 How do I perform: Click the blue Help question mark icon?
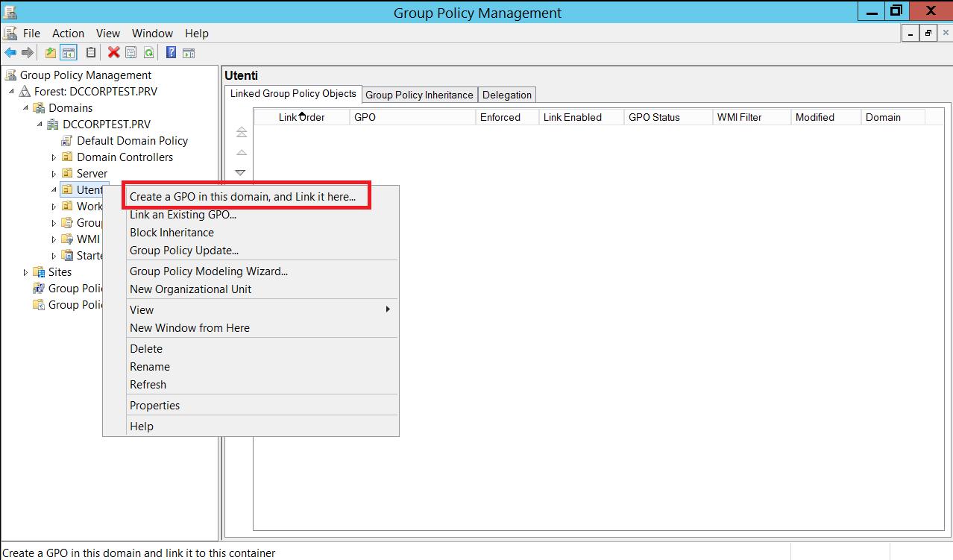click(171, 52)
